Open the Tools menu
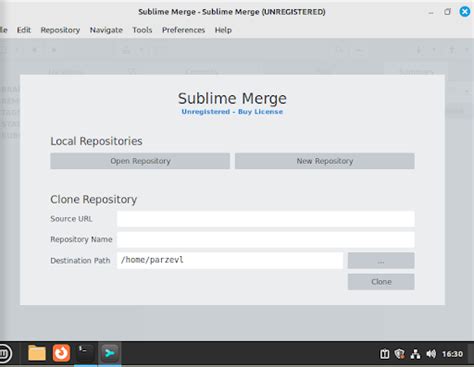 [x=142, y=30]
